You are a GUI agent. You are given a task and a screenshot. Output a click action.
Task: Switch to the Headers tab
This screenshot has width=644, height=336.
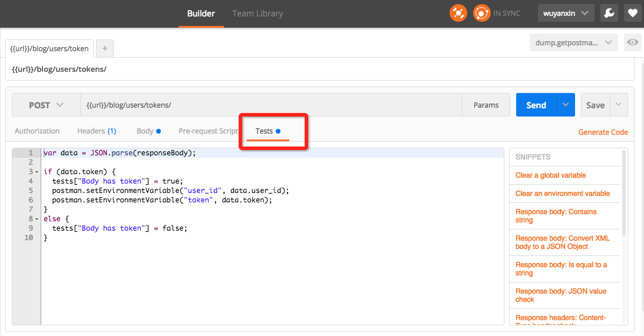pyautogui.click(x=96, y=131)
